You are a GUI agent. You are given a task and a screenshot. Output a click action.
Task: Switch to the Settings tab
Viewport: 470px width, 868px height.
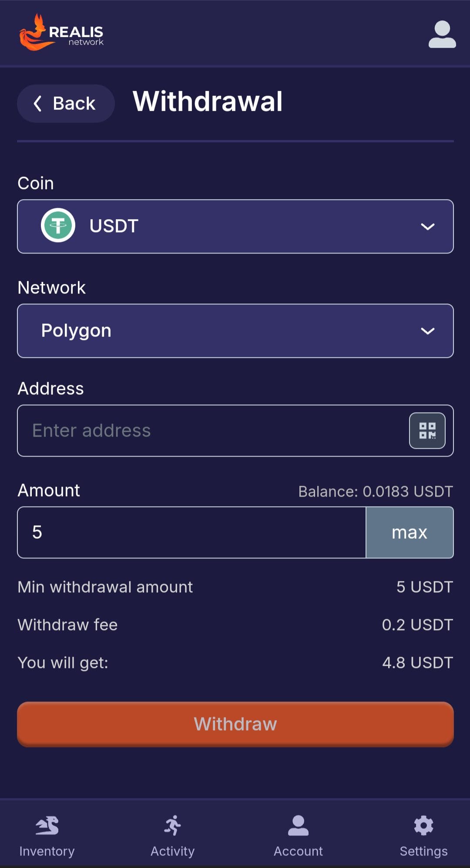[423, 851]
